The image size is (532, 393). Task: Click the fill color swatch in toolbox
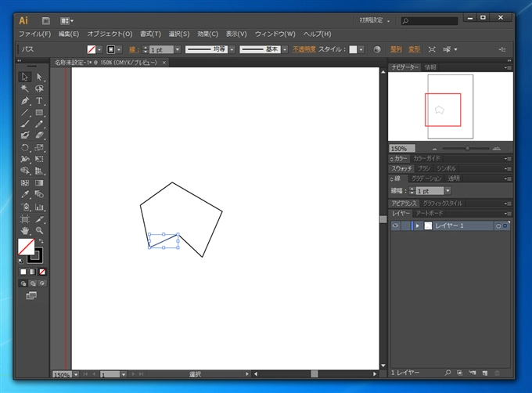point(26,247)
